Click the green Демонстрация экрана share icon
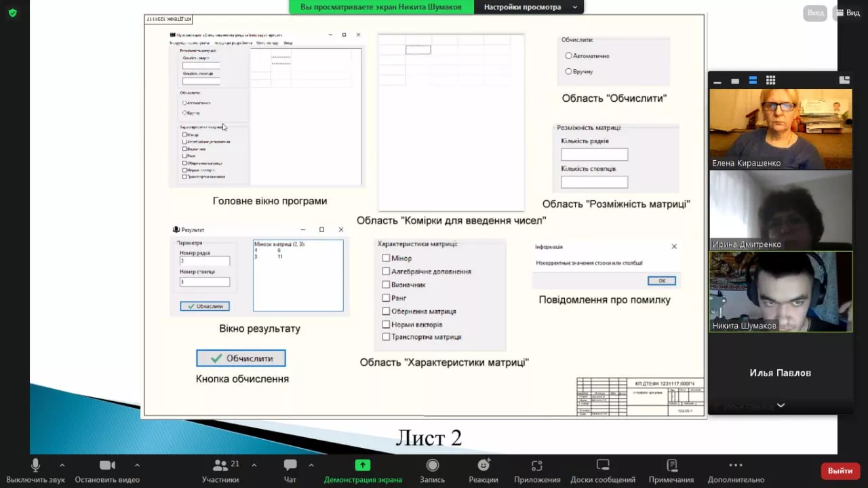 (x=363, y=466)
